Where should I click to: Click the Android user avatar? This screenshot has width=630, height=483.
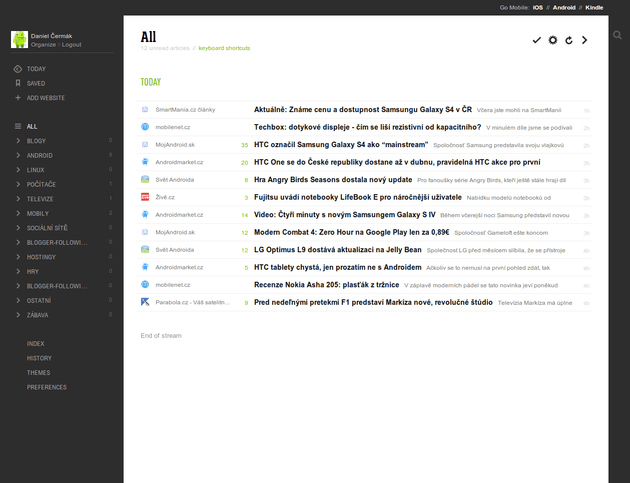tap(19, 39)
